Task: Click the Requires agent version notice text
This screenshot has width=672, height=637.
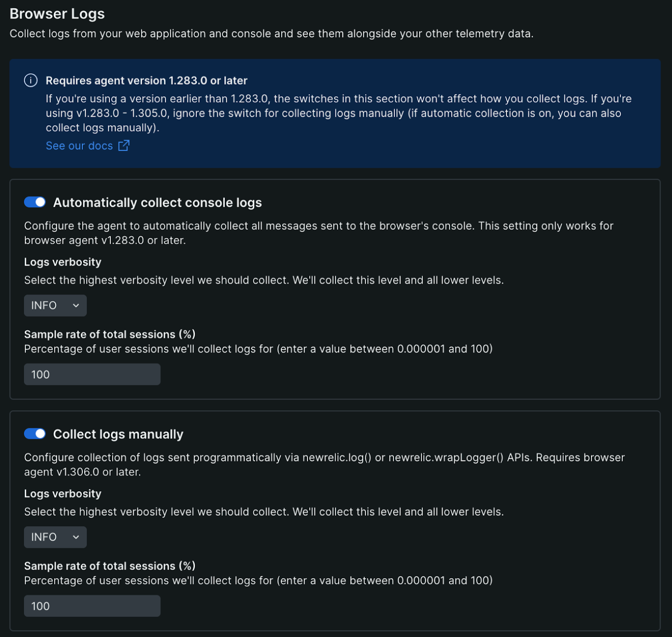Action: pos(146,81)
